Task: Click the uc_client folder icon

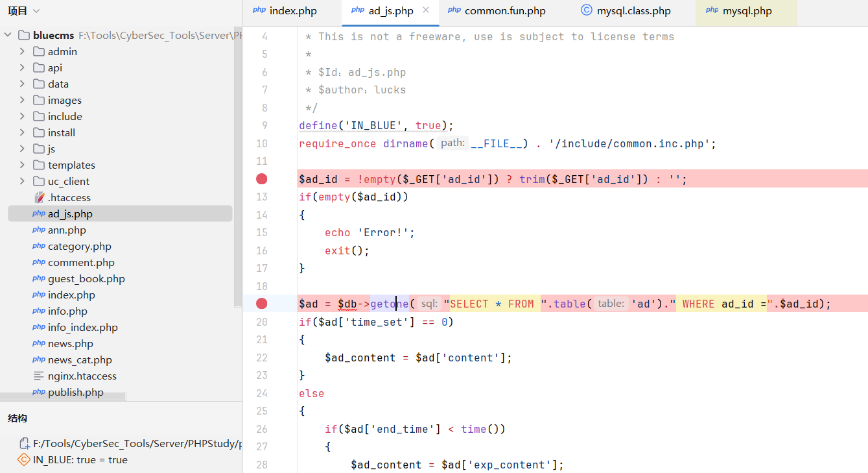Action: [x=39, y=182]
